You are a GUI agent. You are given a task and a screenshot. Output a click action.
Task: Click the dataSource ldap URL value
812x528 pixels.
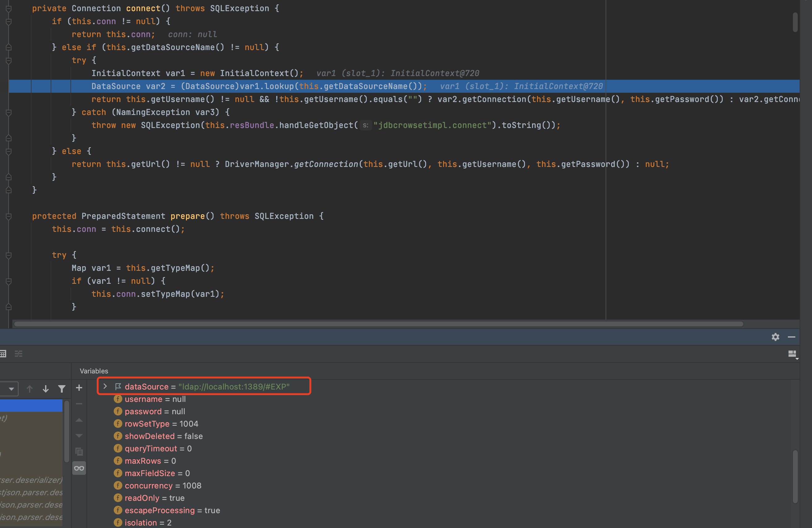pos(234,386)
